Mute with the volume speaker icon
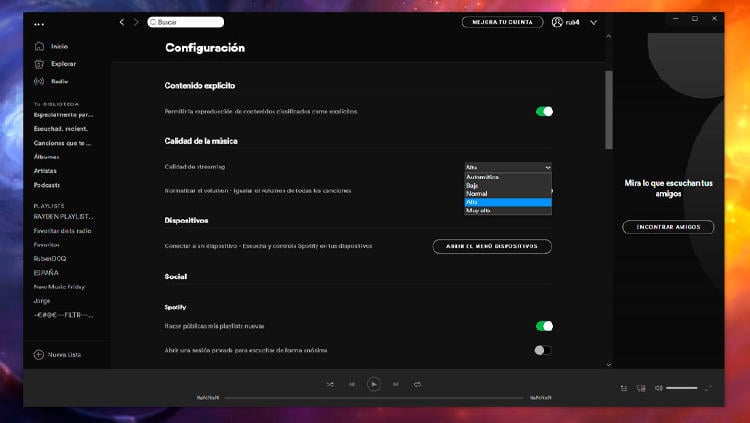750x423 pixels. (x=659, y=388)
